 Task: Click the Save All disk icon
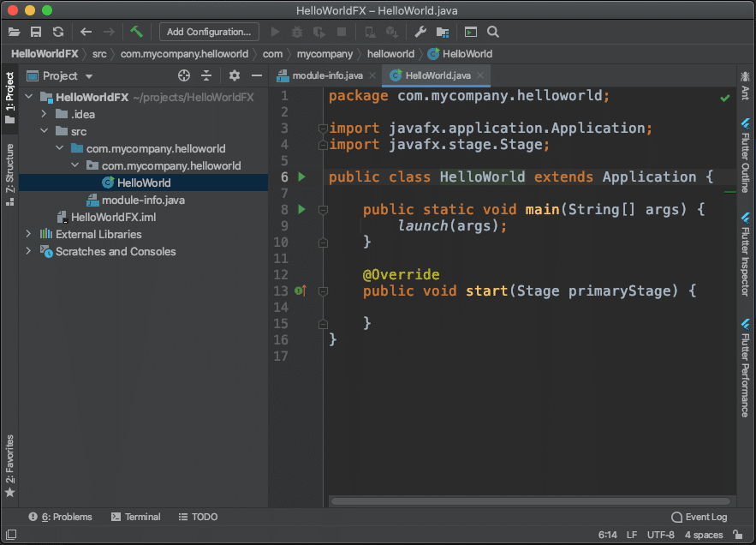click(36, 32)
